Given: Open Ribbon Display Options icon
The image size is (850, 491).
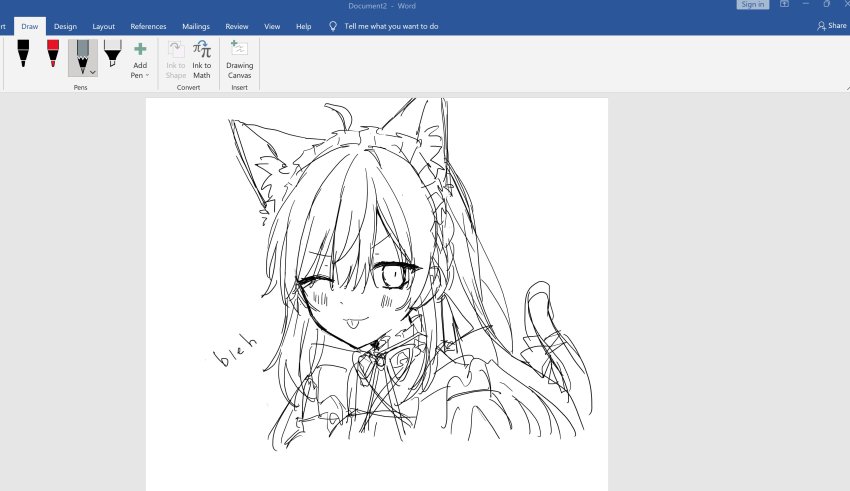Looking at the screenshot, I should pos(784,4).
